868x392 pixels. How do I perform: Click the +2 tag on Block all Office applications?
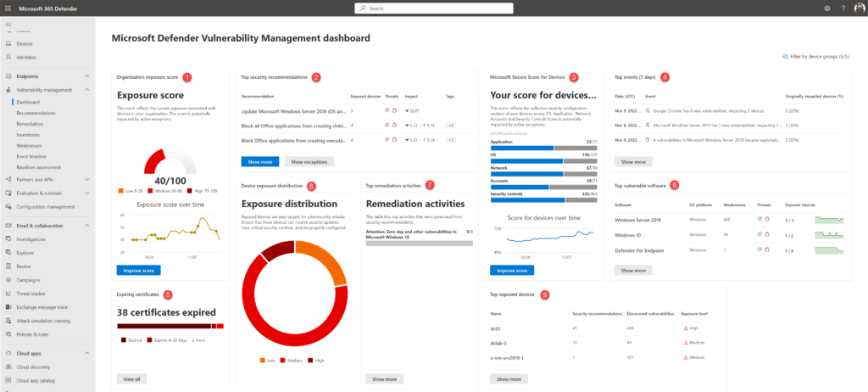coord(451,126)
